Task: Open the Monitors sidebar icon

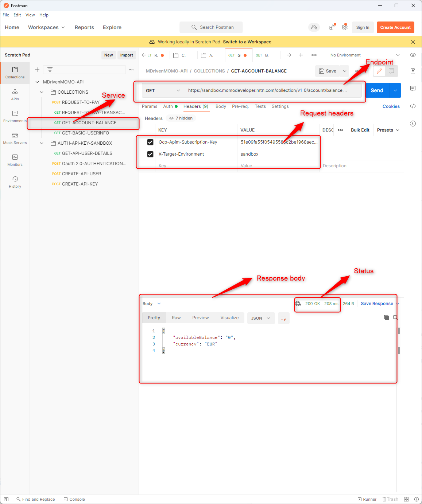Action: 15,160
